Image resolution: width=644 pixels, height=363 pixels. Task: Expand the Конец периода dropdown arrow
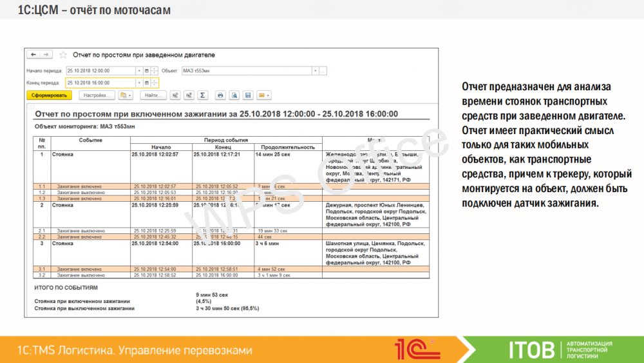(x=139, y=83)
